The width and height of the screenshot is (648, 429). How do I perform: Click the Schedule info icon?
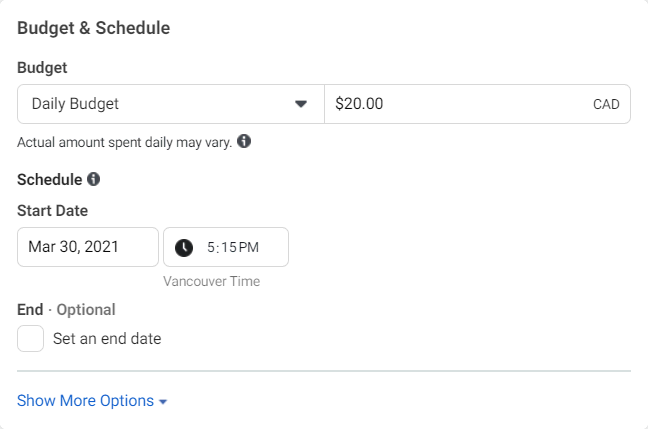(93, 179)
